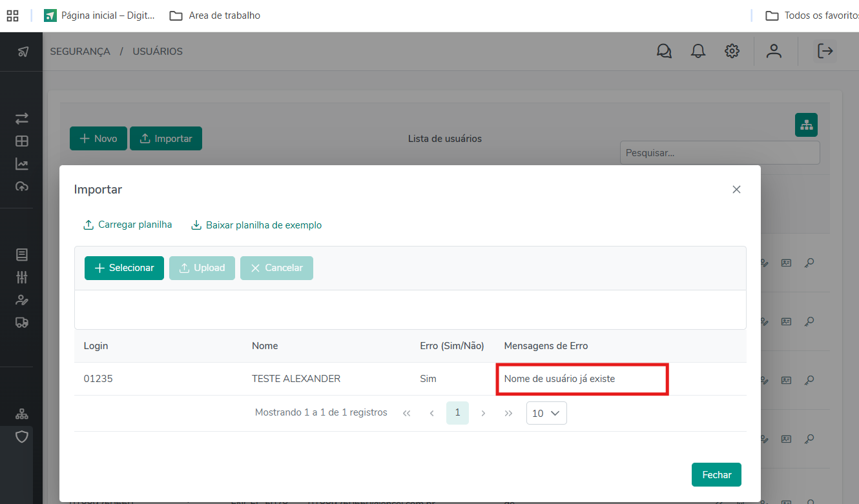Select page 1 in pagination

click(457, 412)
